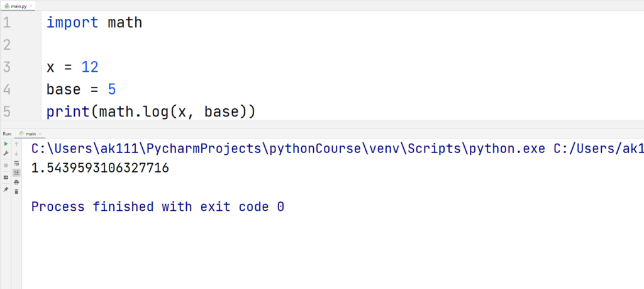644x289 pixels.
Task: Open the python.exe path link in console
Action: tap(288, 149)
